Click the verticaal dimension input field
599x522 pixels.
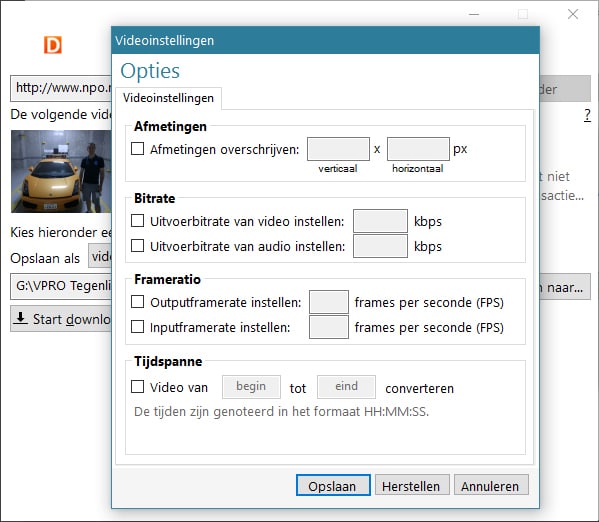point(338,149)
